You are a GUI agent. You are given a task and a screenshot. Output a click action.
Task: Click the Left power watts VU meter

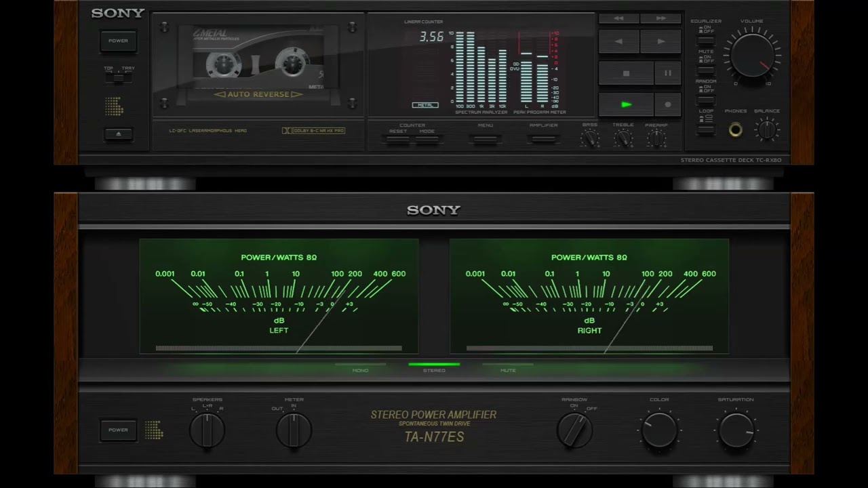pos(279,296)
